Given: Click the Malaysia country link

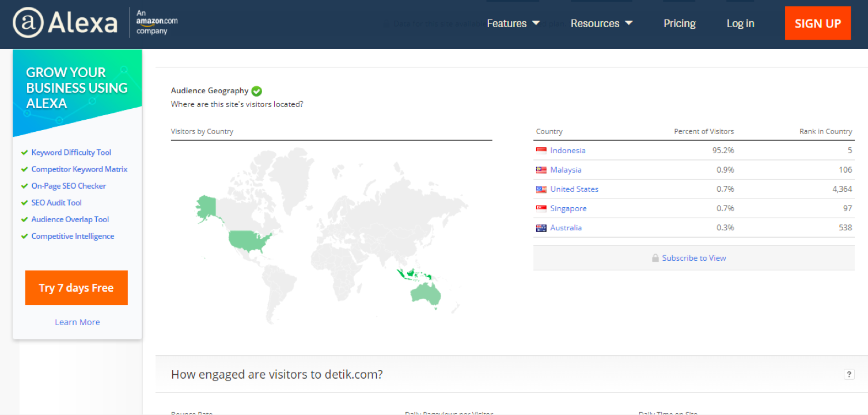Looking at the screenshot, I should click(x=566, y=170).
